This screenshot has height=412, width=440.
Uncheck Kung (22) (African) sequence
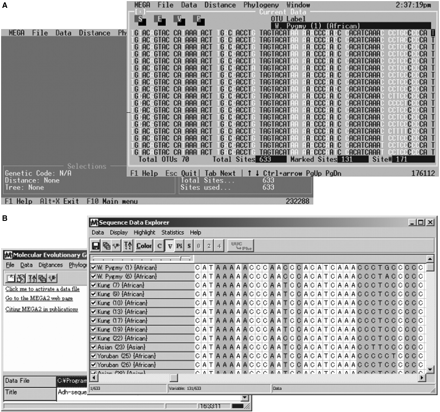tap(94, 338)
